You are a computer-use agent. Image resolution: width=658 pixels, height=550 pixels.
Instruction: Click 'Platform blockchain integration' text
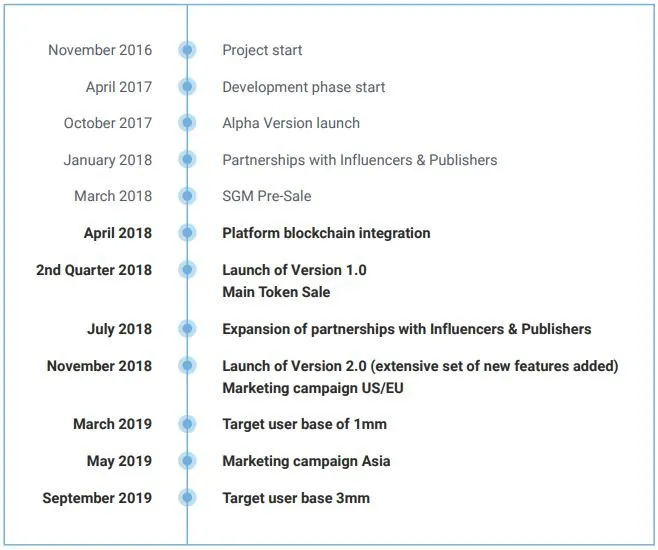[x=326, y=233]
